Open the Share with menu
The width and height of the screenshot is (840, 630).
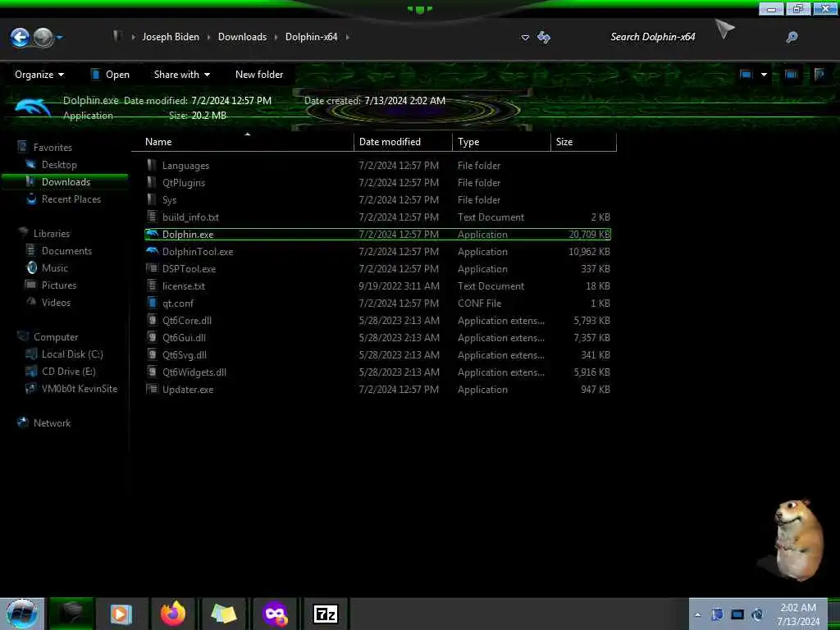click(x=181, y=75)
